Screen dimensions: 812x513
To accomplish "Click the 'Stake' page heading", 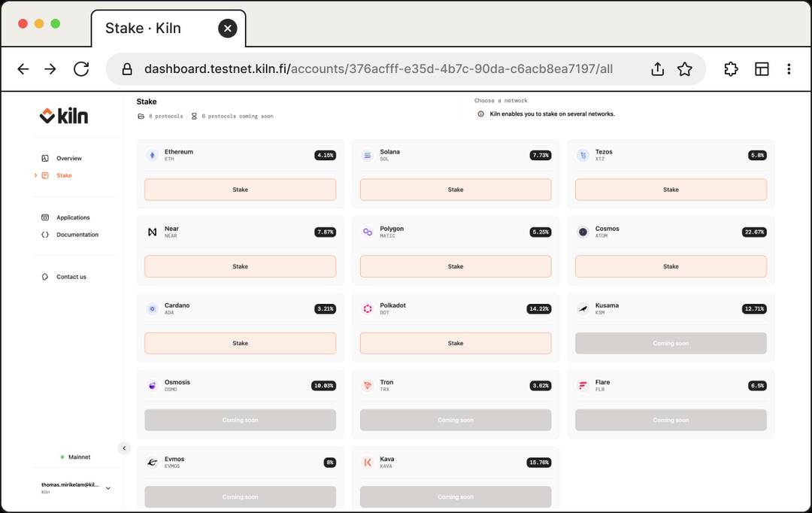I will (x=147, y=102).
